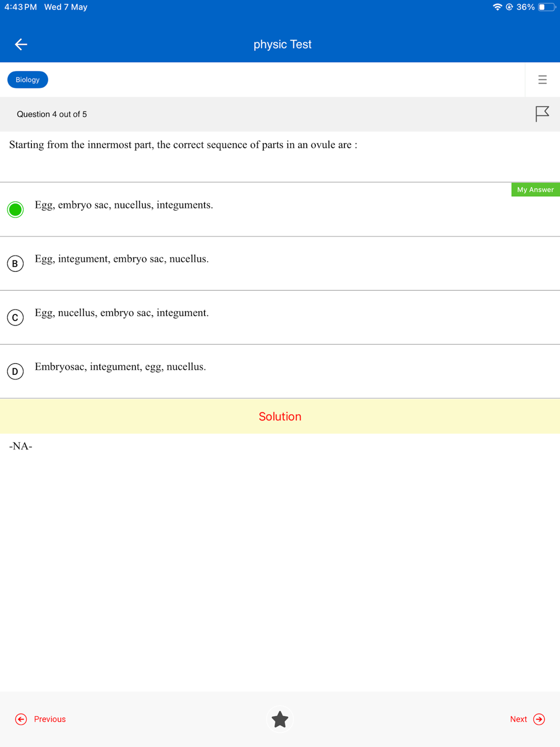Tap 'Wed 7 May' date in status bar
Screen dimensions: 560x747
pos(66,7)
